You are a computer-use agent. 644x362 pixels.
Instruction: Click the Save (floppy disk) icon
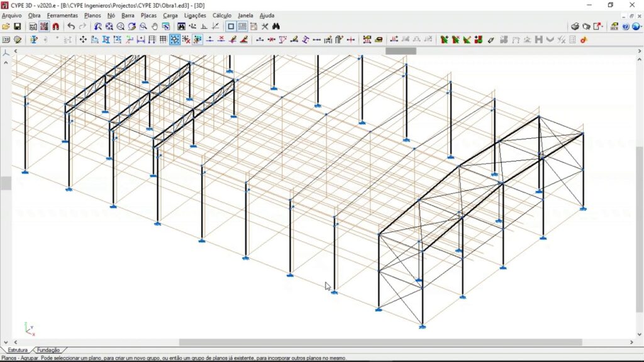(18, 26)
